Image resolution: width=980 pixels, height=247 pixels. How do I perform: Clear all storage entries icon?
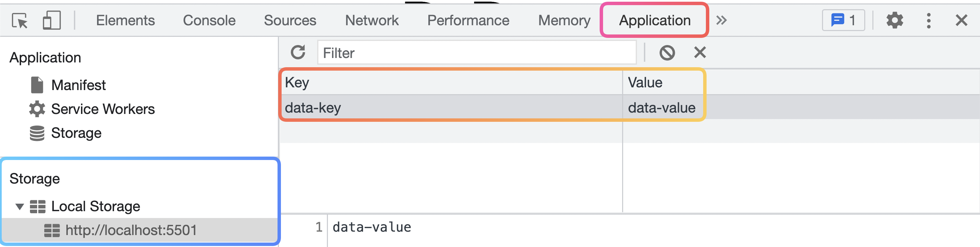667,53
